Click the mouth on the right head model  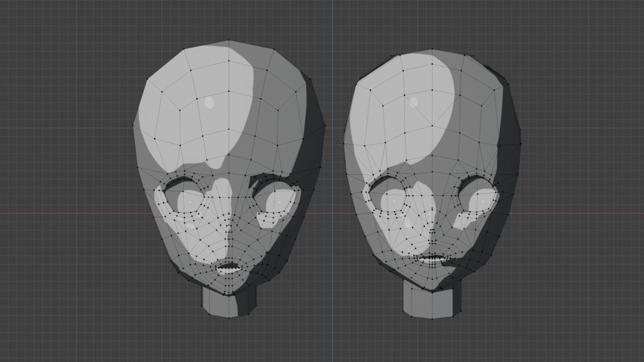tap(433, 258)
